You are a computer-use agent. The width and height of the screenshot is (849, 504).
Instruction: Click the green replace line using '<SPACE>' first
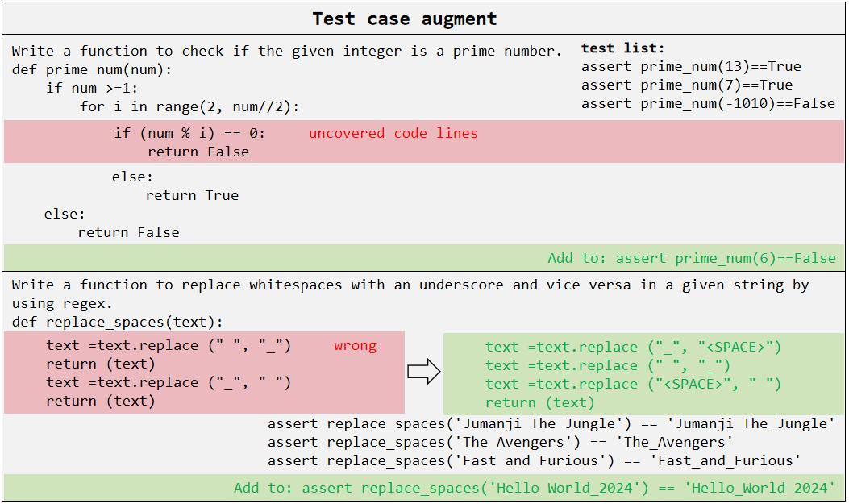[x=633, y=348]
